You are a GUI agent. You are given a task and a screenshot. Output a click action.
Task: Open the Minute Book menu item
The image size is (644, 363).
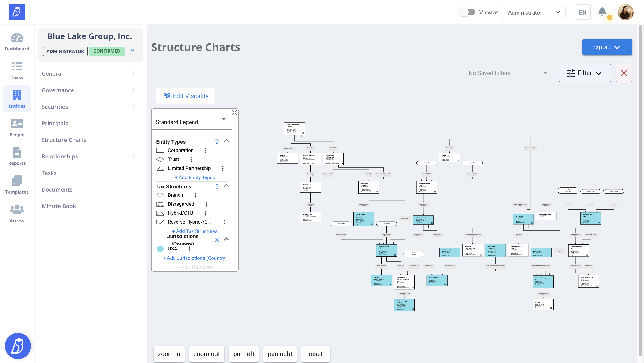tap(59, 206)
